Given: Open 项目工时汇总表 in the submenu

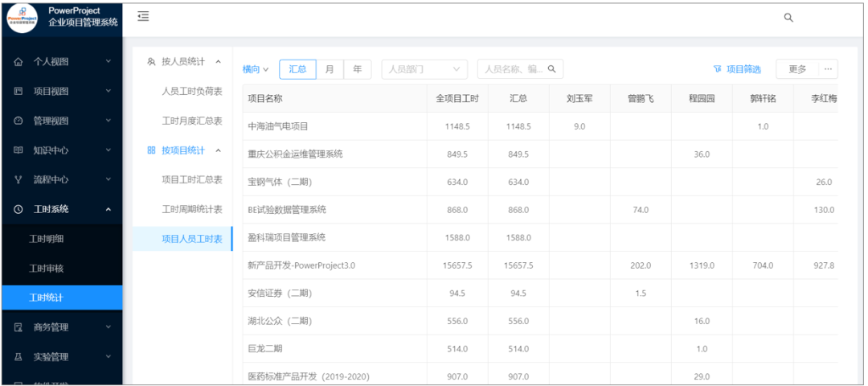Looking at the screenshot, I should coord(192,179).
